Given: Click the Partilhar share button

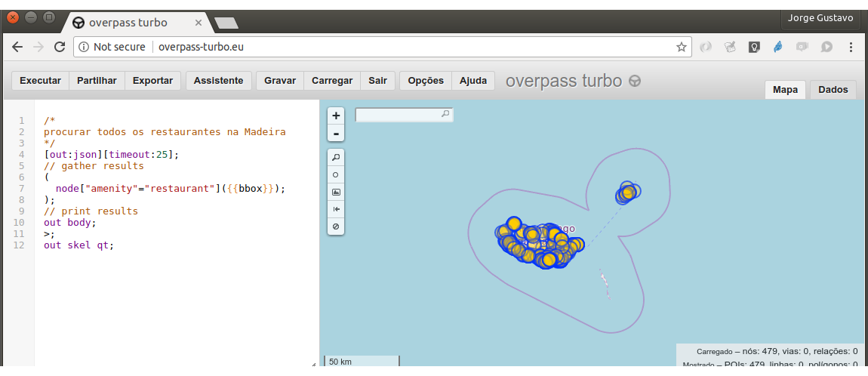Looking at the screenshot, I should coord(97,81).
